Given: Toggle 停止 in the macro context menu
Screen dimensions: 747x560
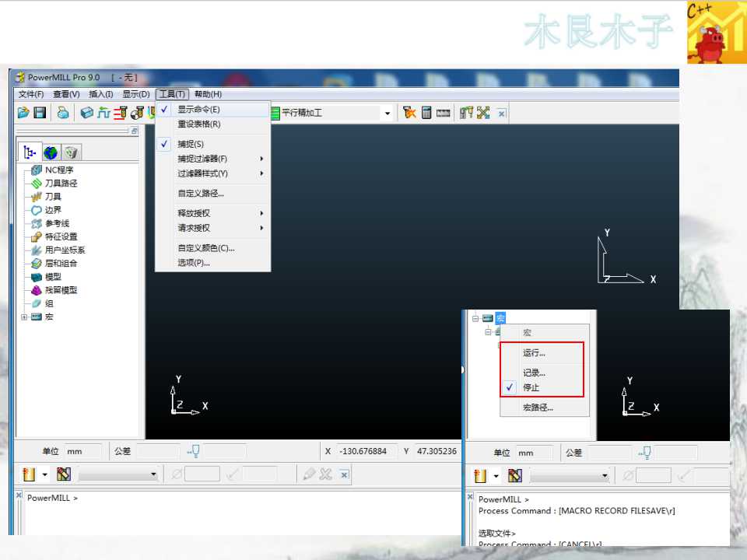Looking at the screenshot, I should tap(545, 387).
